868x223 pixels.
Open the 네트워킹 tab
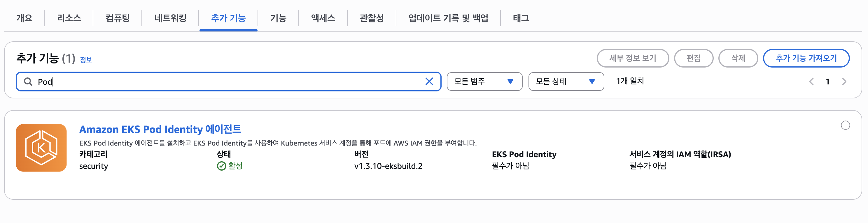point(170,18)
